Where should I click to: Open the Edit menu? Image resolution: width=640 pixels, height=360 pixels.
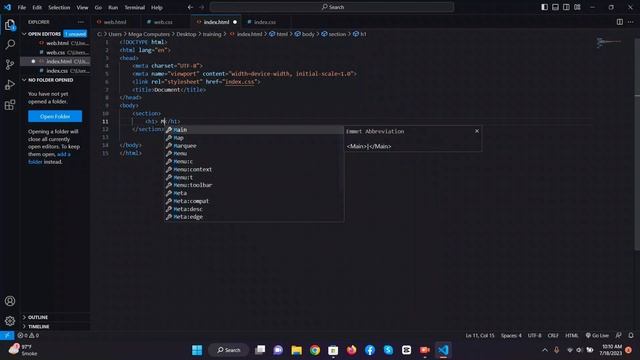(37, 7)
